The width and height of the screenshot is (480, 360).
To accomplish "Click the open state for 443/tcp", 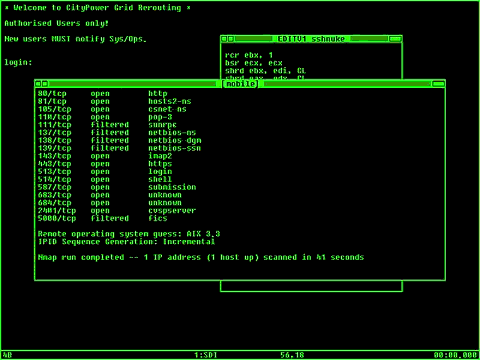I will click(100, 164).
